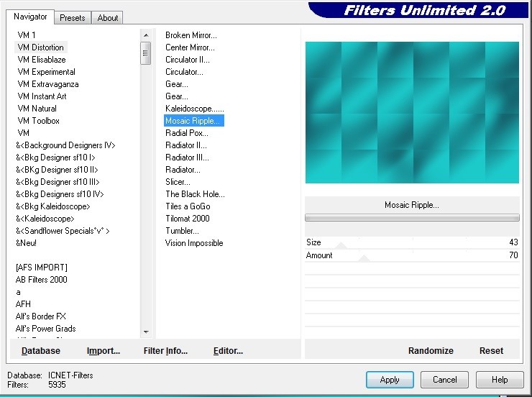The width and height of the screenshot is (532, 397).
Task: Select the VM Elisablaze category
Action: [x=42, y=60]
